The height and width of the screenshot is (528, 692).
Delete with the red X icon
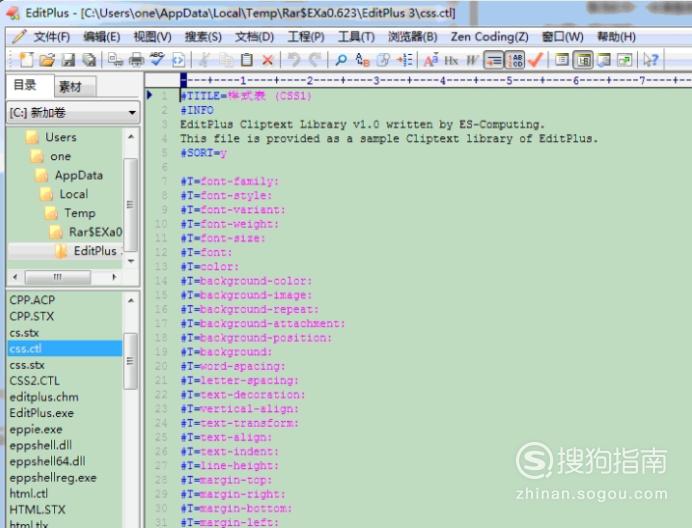(267, 60)
